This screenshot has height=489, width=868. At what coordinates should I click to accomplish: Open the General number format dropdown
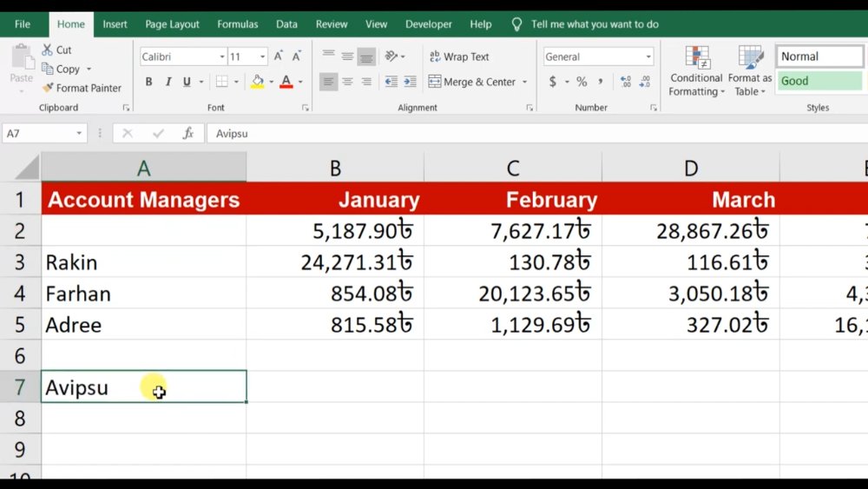648,56
